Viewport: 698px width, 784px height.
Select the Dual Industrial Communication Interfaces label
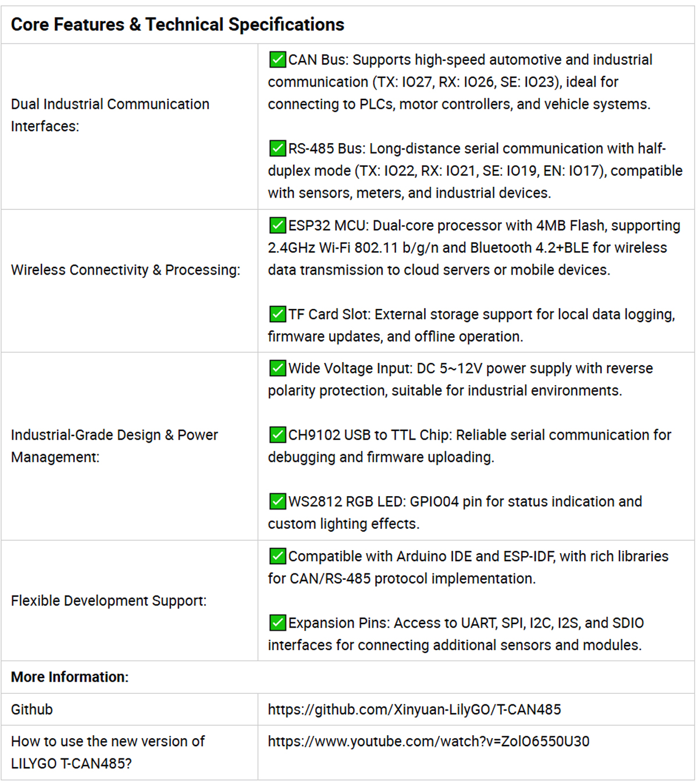tap(110, 115)
